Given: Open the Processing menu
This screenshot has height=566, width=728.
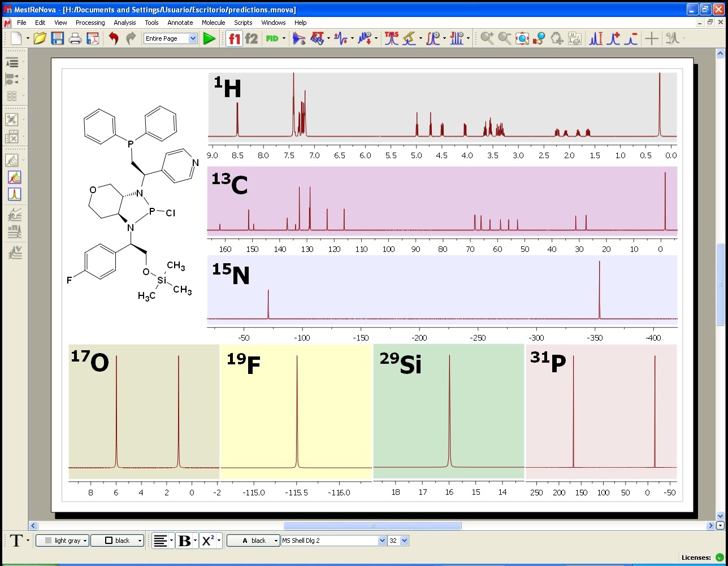Looking at the screenshot, I should click(x=90, y=23).
